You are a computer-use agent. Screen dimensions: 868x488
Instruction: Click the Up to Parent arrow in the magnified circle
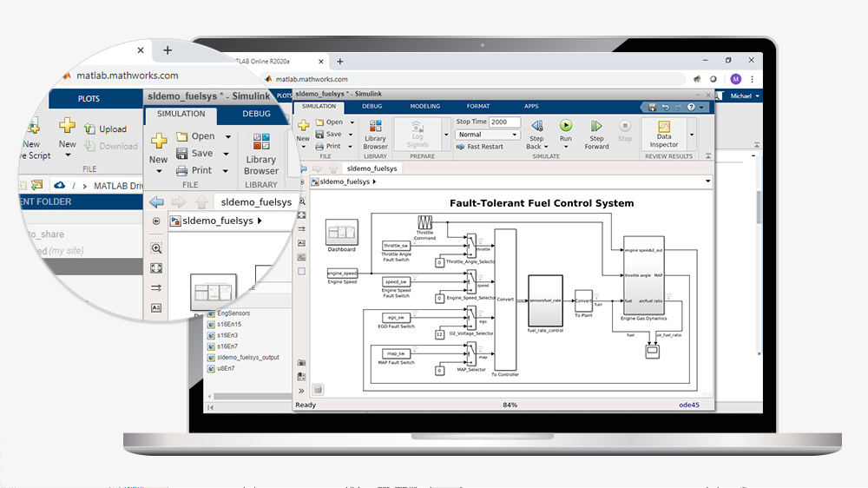pyautogui.click(x=201, y=202)
